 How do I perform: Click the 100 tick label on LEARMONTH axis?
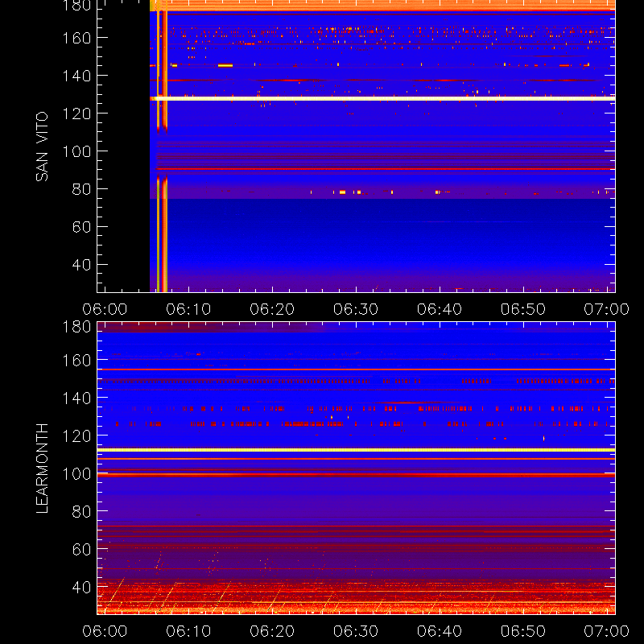point(76,473)
